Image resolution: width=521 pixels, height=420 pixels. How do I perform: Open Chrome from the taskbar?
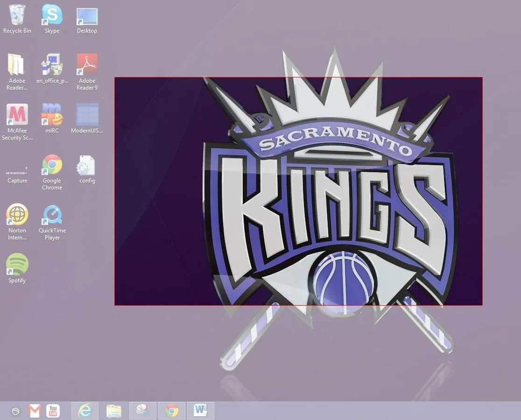click(171, 411)
